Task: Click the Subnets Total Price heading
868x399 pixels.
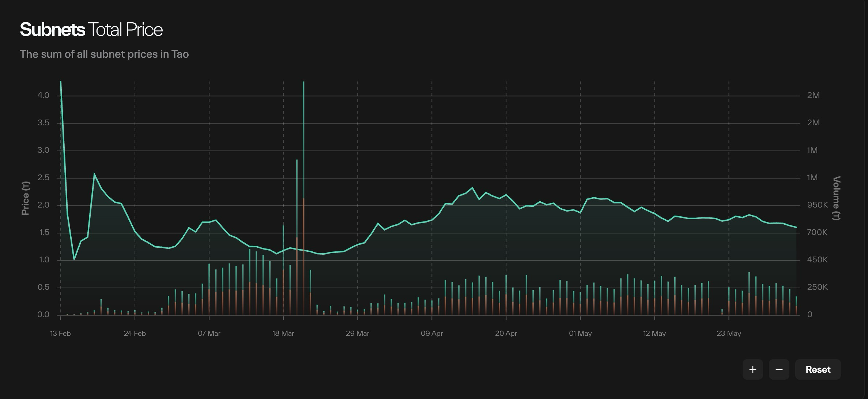Action: pyautogui.click(x=91, y=30)
